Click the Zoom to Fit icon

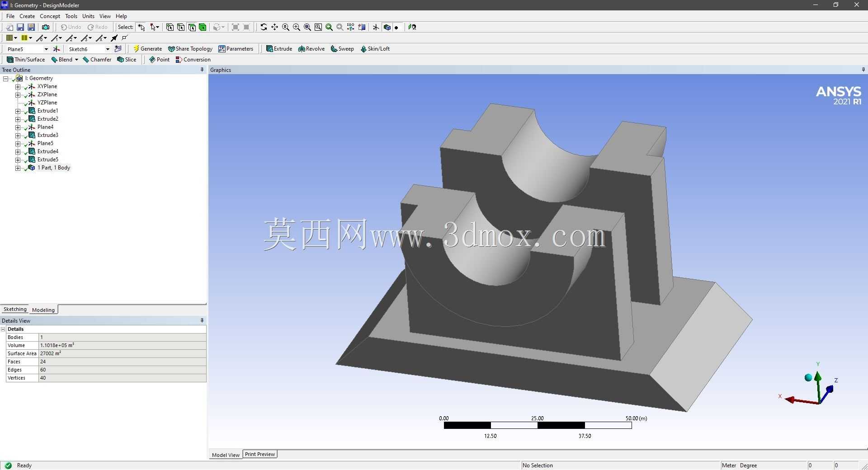click(307, 27)
